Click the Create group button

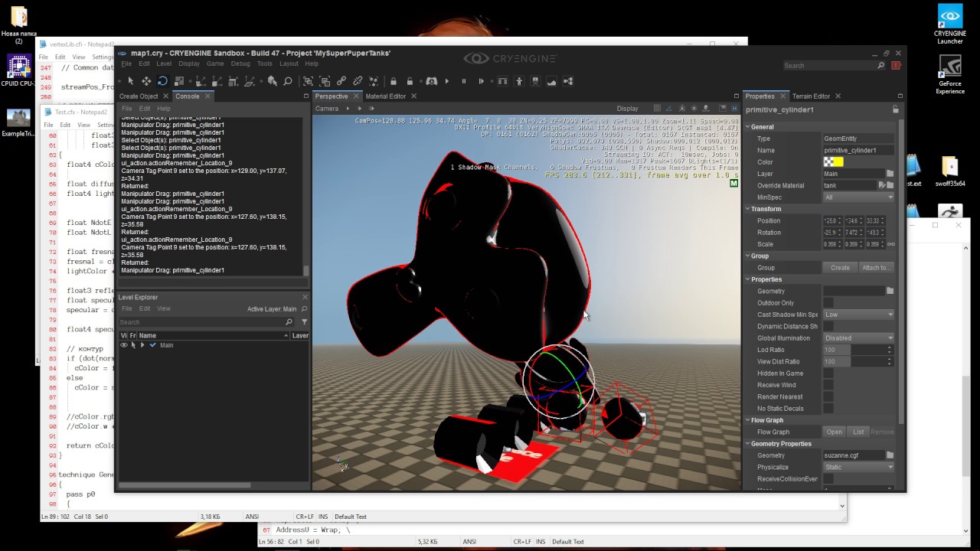click(x=840, y=268)
